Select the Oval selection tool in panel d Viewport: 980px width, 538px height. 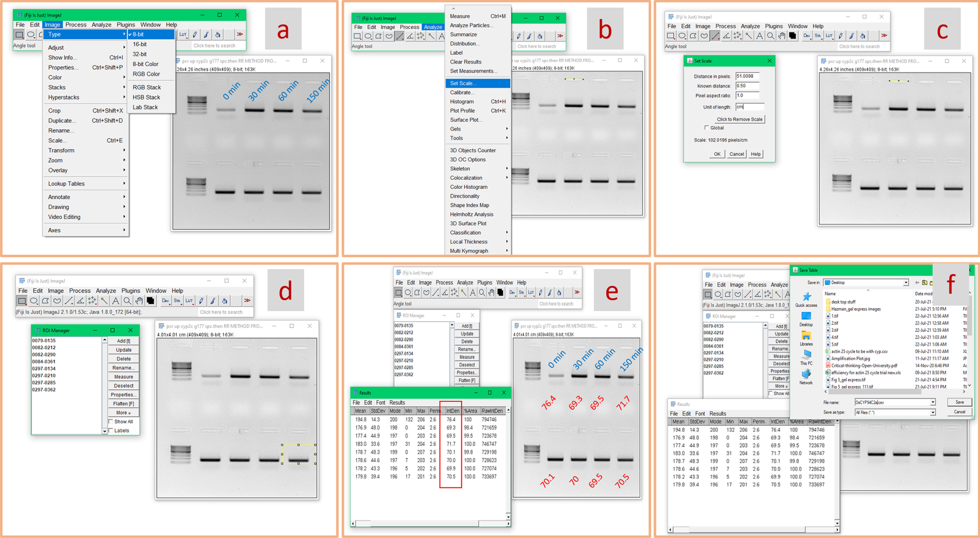(x=34, y=301)
